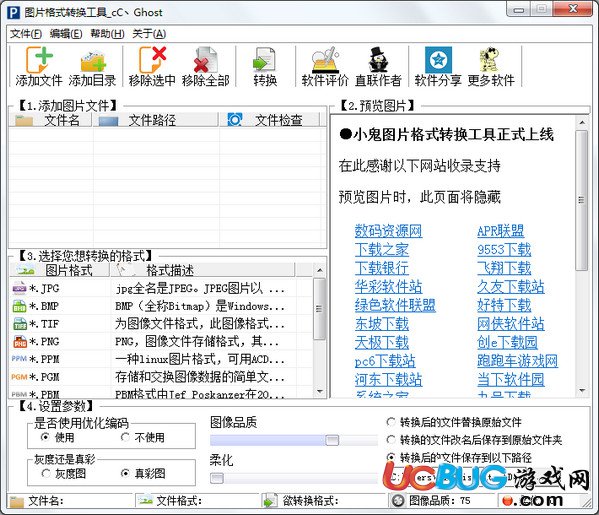Click format list scrollbar up arrow
This screenshot has height=515, width=599.
pos(319,270)
